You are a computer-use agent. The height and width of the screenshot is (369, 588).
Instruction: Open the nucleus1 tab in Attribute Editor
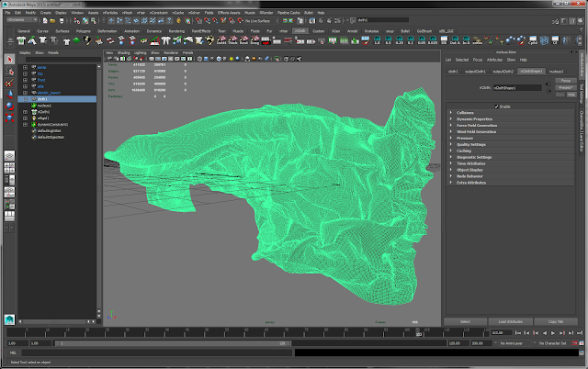556,72
